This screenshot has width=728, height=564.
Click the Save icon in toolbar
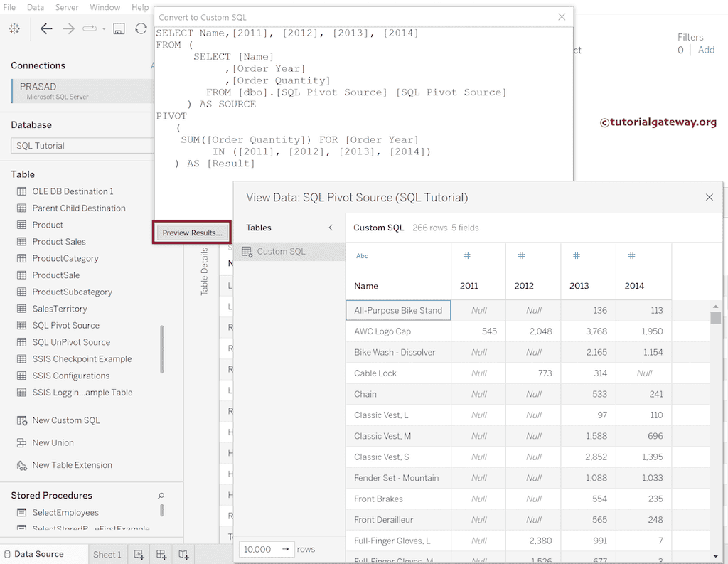tap(119, 28)
